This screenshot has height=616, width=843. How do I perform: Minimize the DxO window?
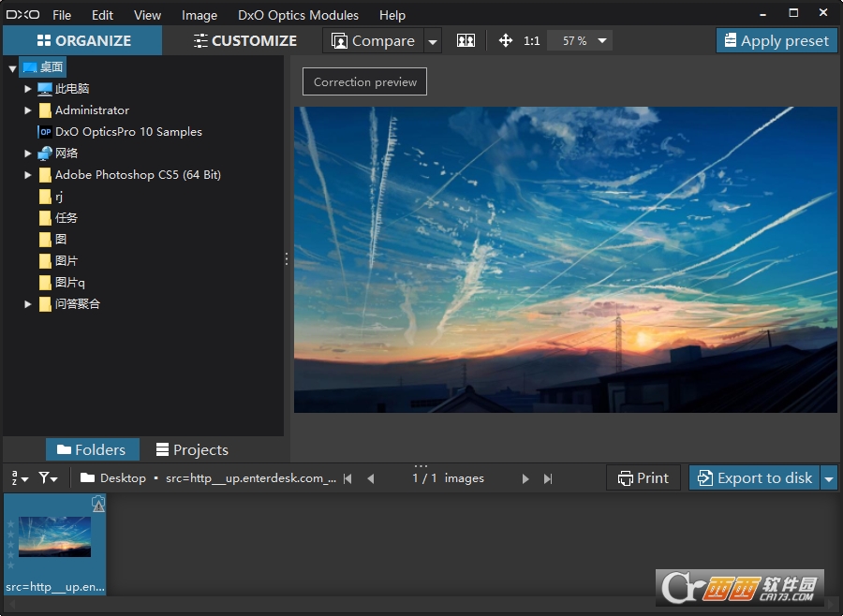(x=762, y=15)
